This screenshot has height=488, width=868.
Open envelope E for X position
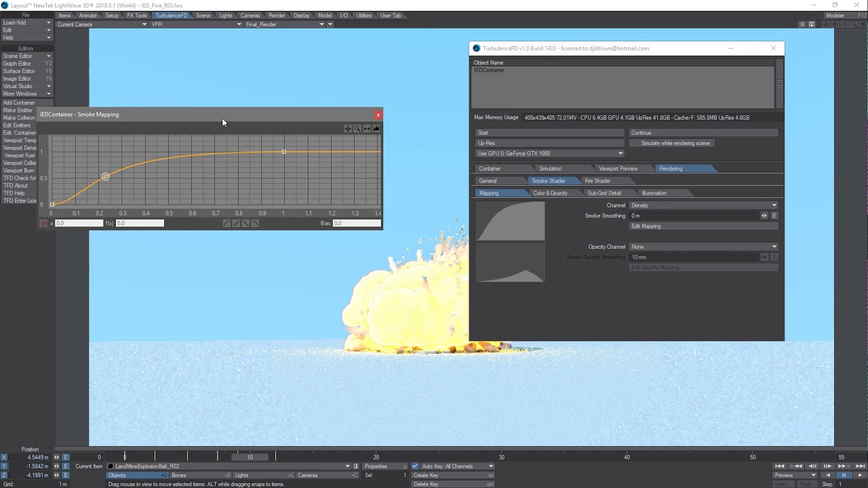[x=66, y=457]
